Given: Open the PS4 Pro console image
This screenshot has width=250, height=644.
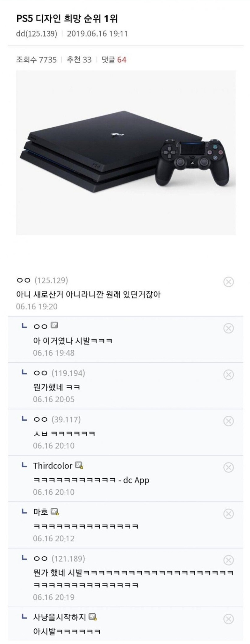Looking at the screenshot, I should click(126, 152).
